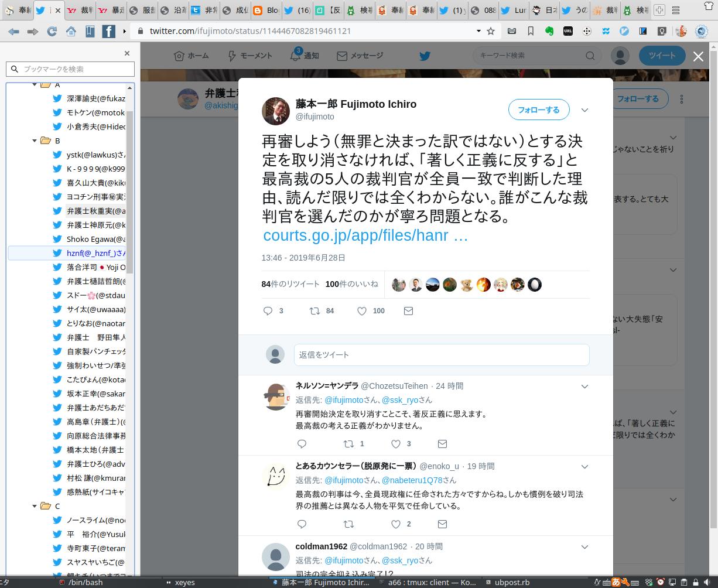
Task: Collapse the B bookmark folder
Action: [35, 141]
